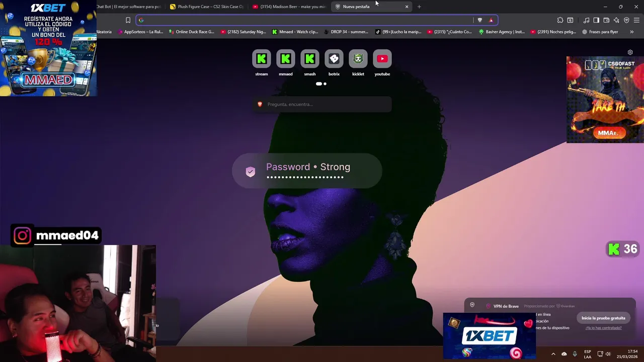Click the CSGOFAST ad banner

pyautogui.click(x=605, y=100)
